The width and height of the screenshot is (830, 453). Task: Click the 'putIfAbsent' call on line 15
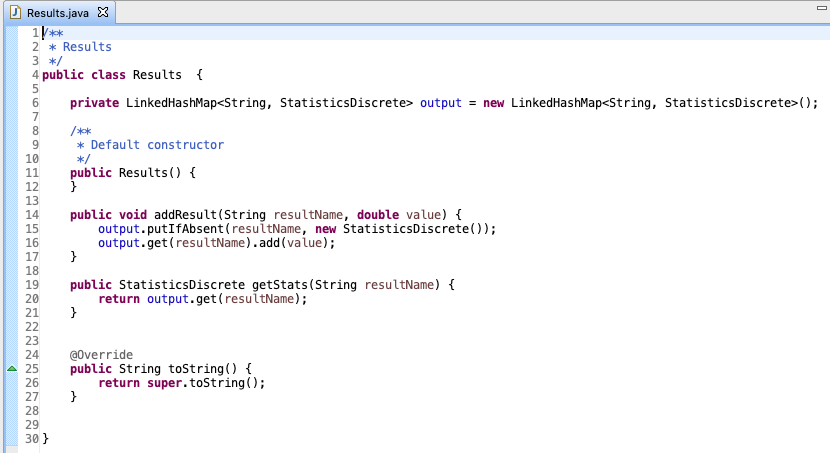click(186, 229)
